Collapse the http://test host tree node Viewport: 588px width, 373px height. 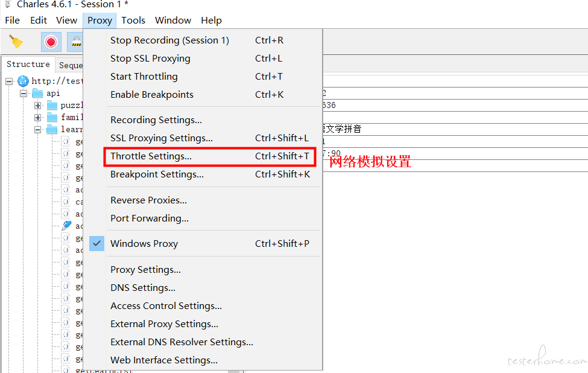[x=9, y=81]
